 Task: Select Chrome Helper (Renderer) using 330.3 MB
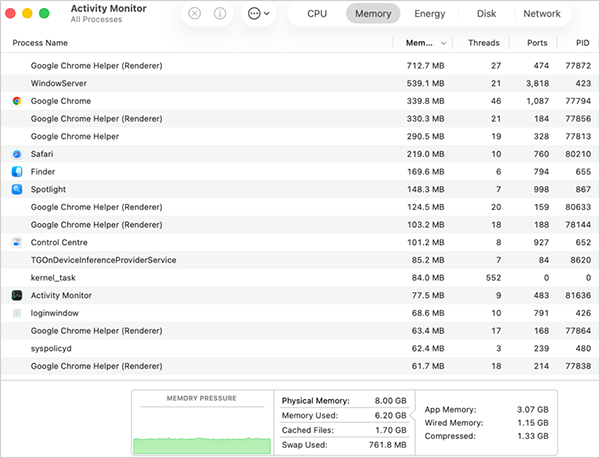(x=300, y=119)
